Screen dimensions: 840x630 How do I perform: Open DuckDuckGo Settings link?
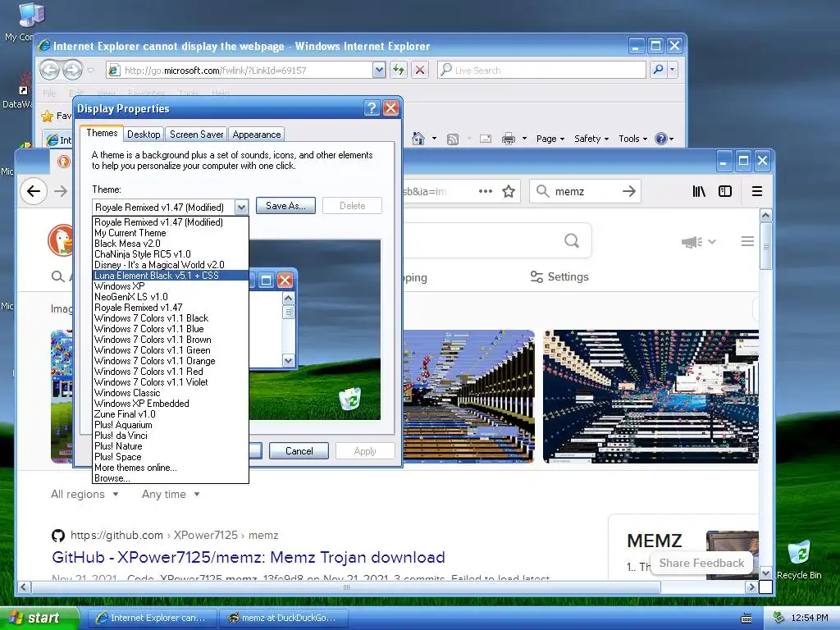(x=559, y=277)
